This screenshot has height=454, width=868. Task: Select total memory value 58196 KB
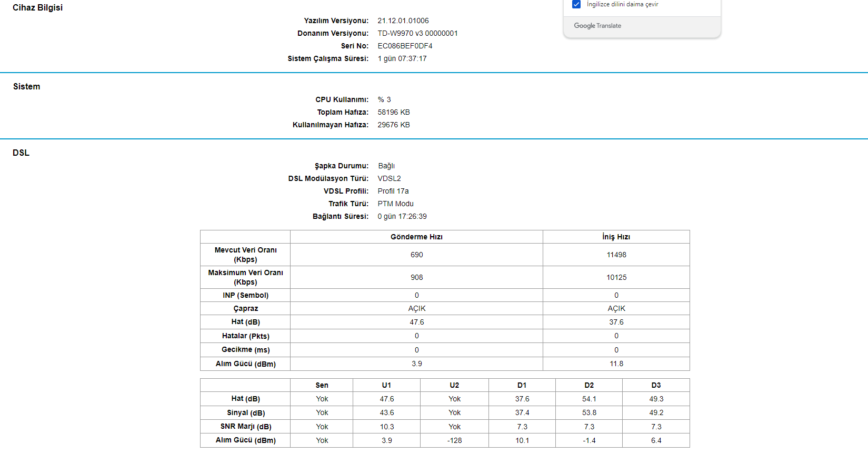(394, 112)
